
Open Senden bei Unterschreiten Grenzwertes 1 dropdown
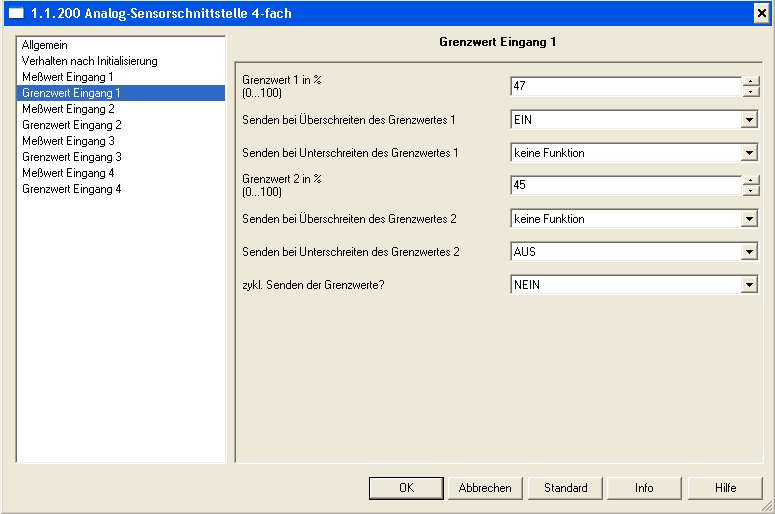[x=749, y=153]
